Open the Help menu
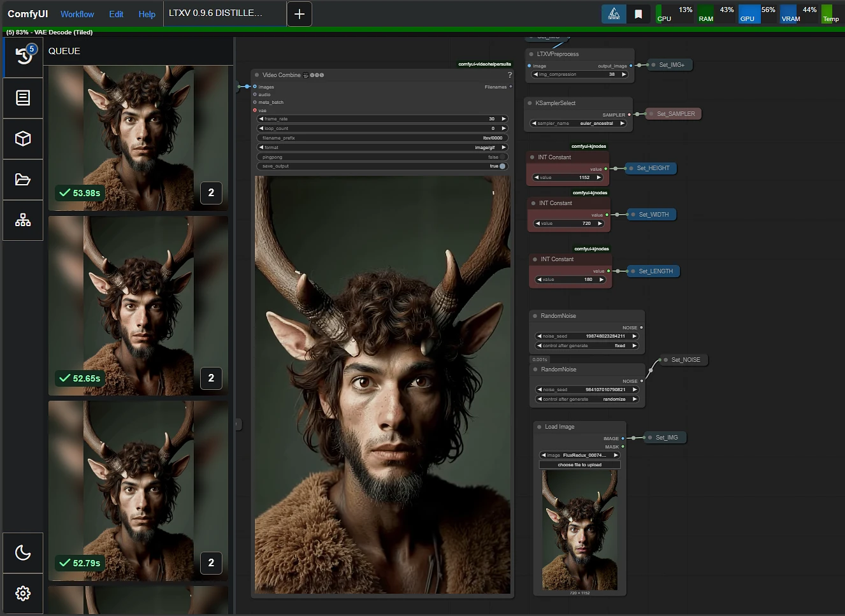 [147, 14]
